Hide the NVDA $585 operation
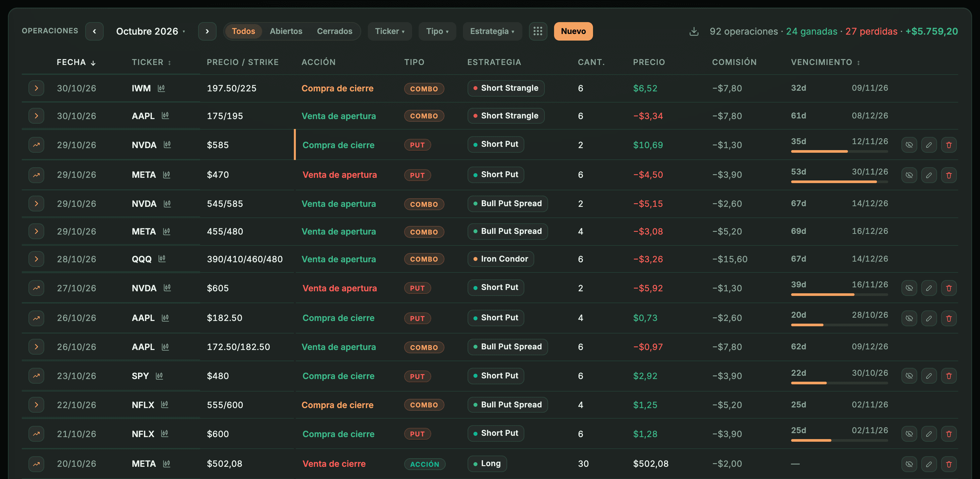Image resolution: width=980 pixels, height=479 pixels. pyautogui.click(x=909, y=145)
